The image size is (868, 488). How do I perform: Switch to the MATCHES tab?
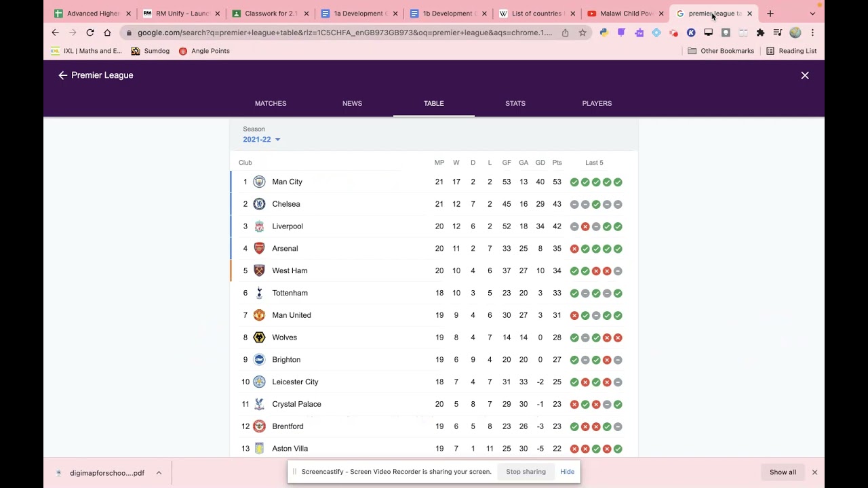click(271, 103)
